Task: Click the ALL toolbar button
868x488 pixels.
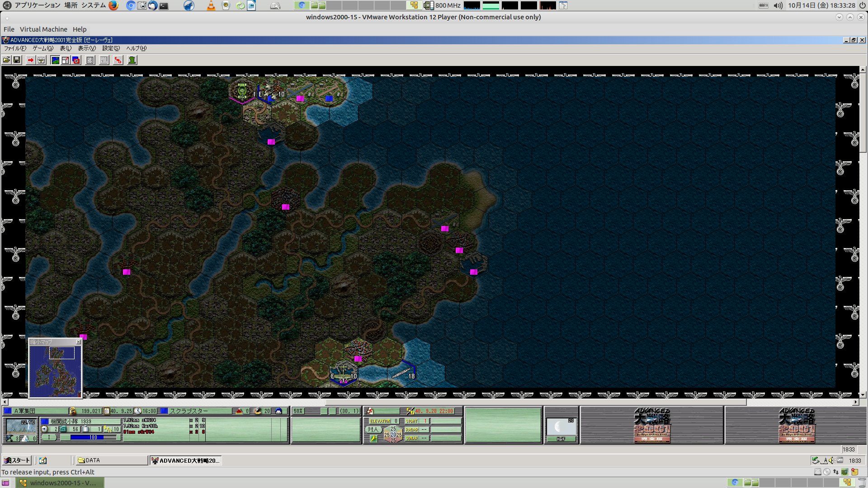Action: click(x=104, y=60)
